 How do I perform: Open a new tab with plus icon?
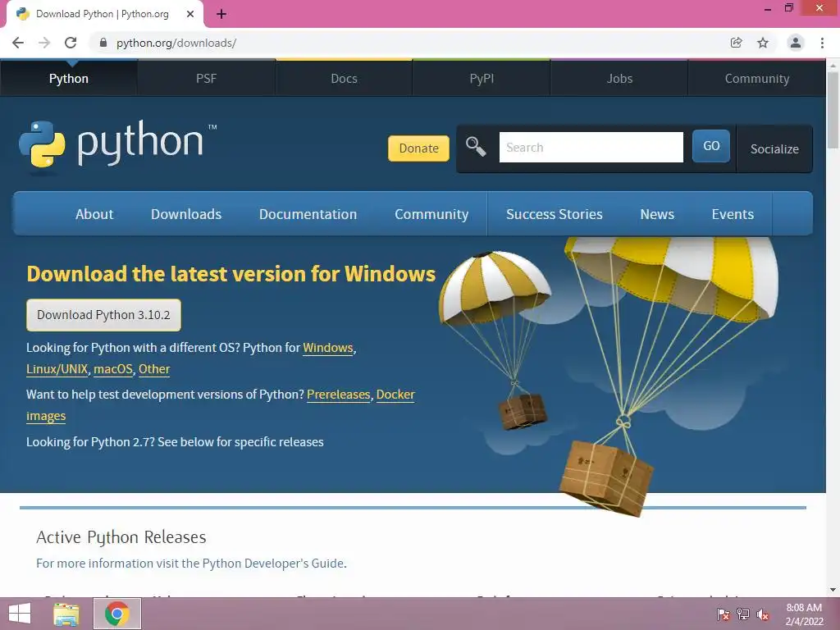[x=221, y=14]
